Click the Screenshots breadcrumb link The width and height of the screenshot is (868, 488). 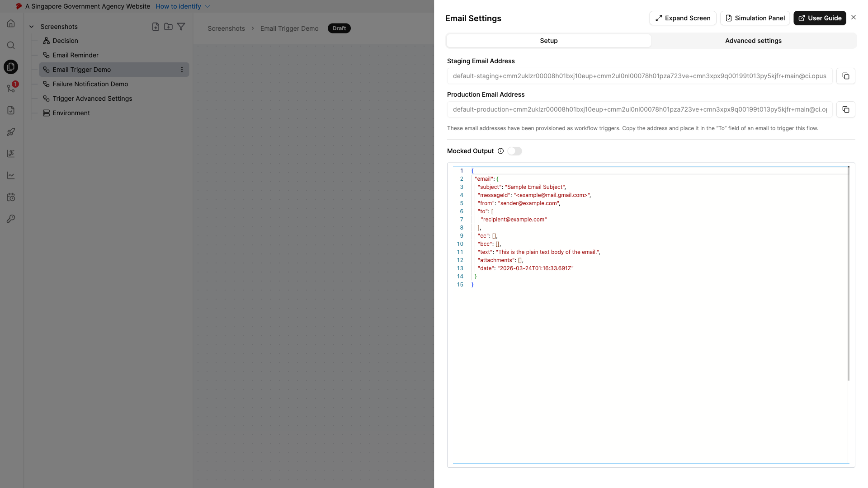click(x=226, y=28)
